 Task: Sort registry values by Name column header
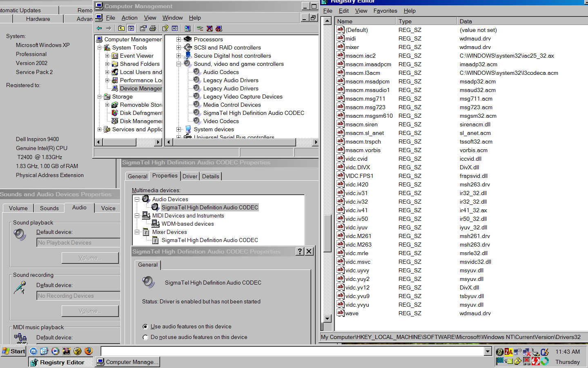pyautogui.click(x=365, y=21)
